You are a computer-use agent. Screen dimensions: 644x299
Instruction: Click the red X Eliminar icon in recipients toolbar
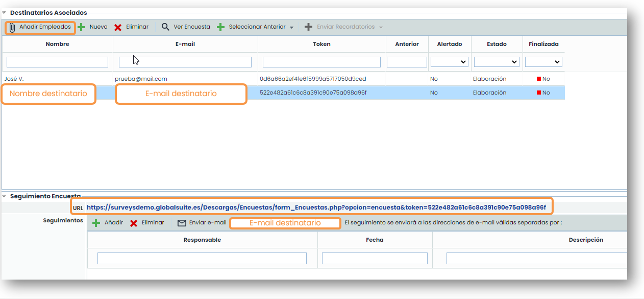118,27
